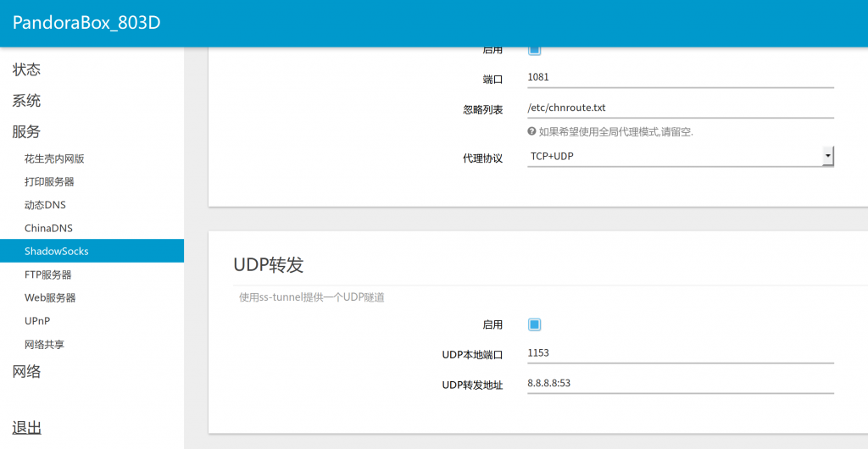Open the 代理协议 TCP+UDP dropdown
Viewport: 868px width, 449px height.
tap(681, 157)
